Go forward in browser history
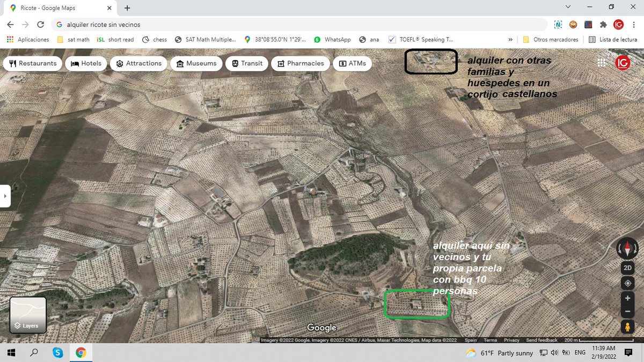This screenshot has height=362, width=644. pyautogui.click(x=25, y=25)
